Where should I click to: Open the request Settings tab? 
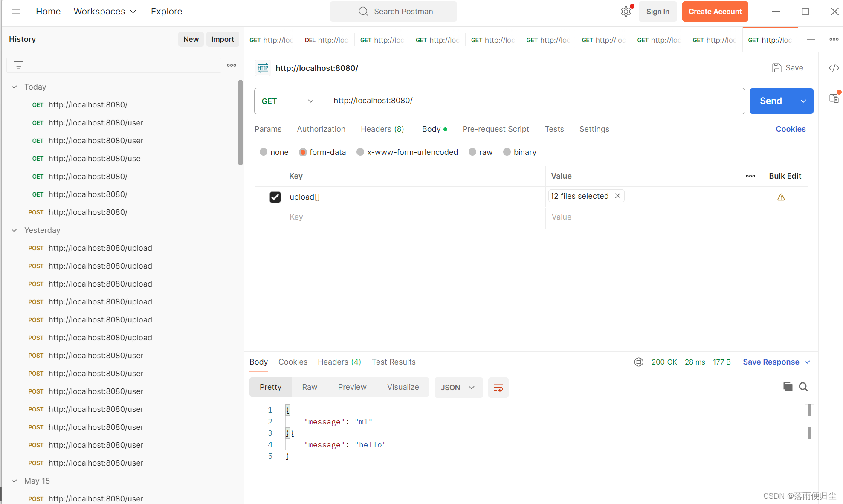594,129
